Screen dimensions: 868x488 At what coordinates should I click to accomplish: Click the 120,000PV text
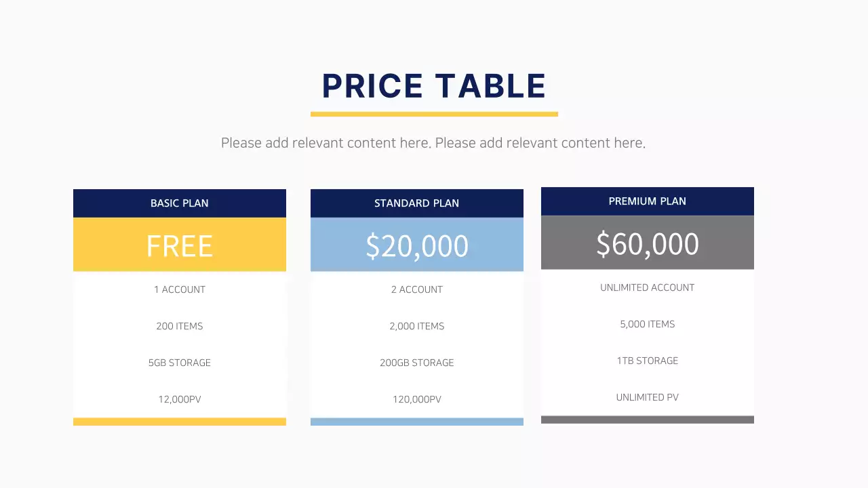(x=417, y=399)
